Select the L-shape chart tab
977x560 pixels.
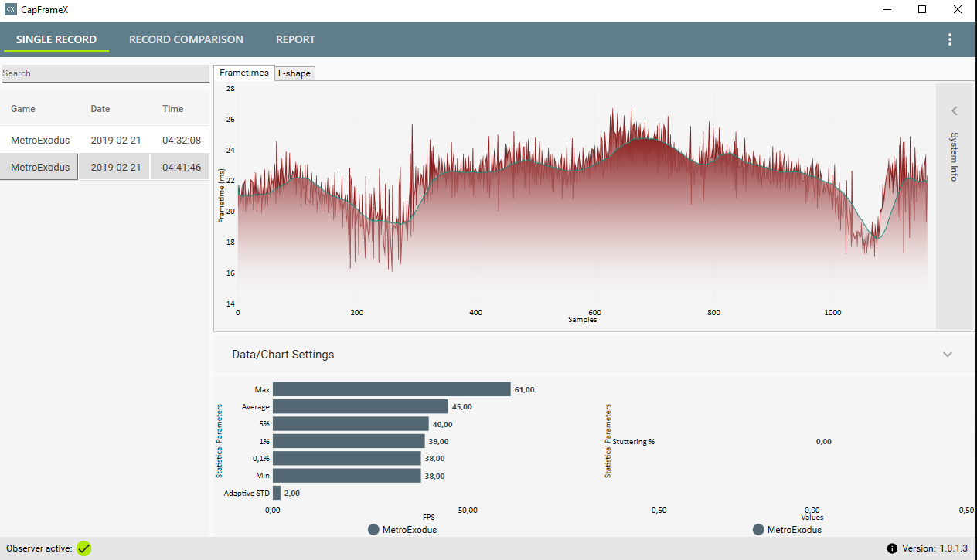pos(294,73)
